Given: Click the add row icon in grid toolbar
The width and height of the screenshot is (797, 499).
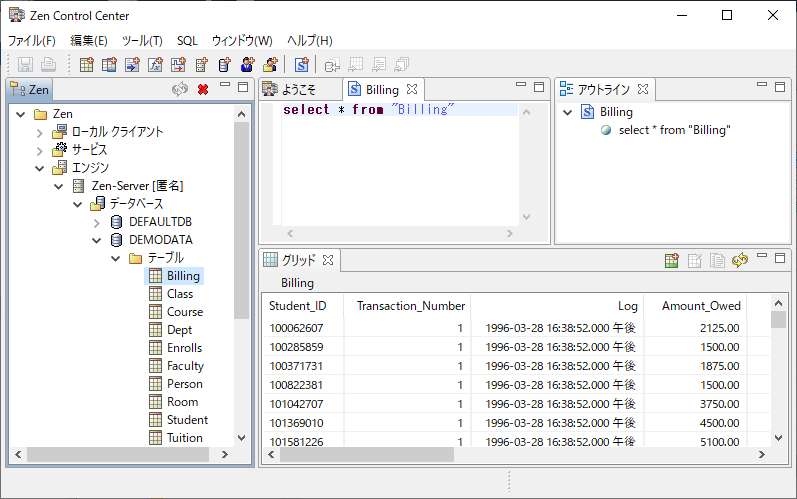Looking at the screenshot, I should [x=673, y=260].
